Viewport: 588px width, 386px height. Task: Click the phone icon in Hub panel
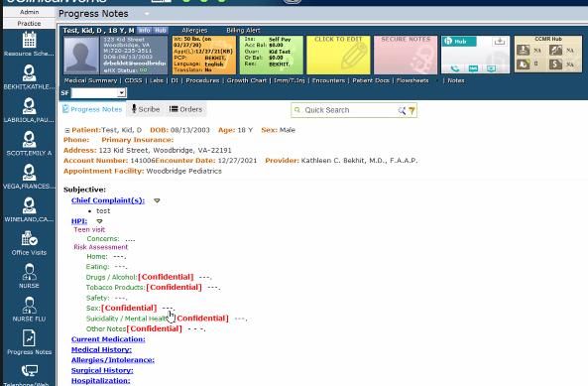[455, 68]
